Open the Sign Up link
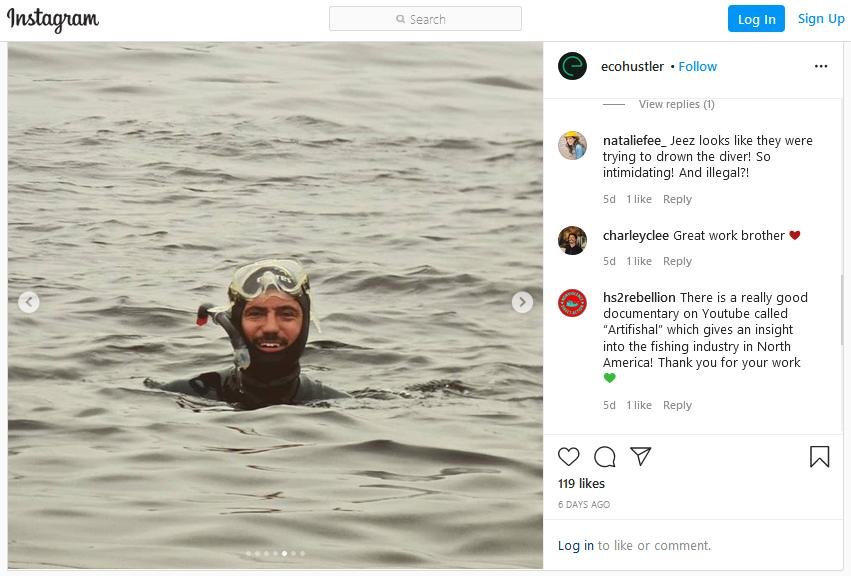Image resolution: width=851 pixels, height=576 pixels. pos(820,18)
